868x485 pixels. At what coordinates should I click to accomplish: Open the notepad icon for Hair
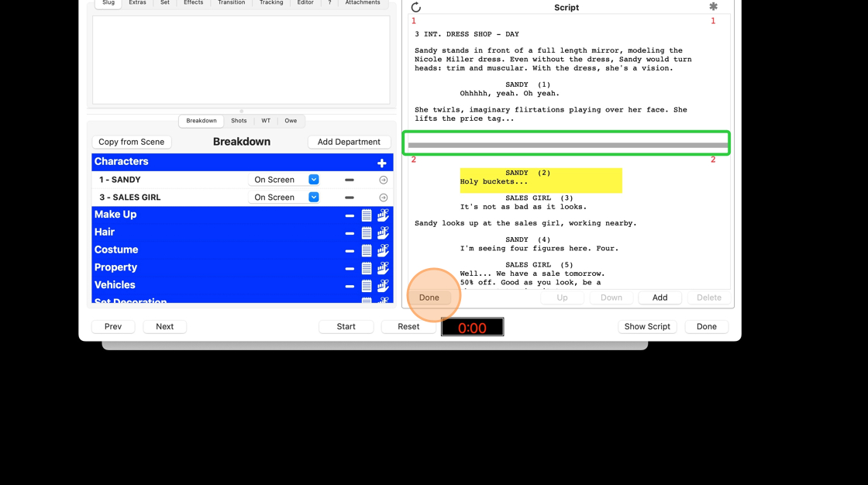(367, 232)
